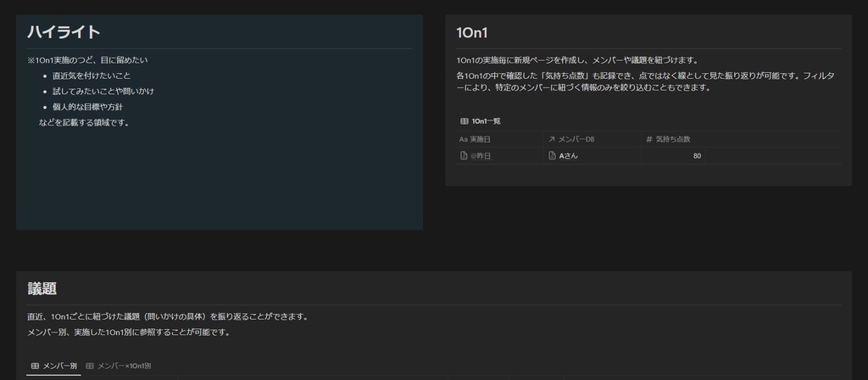Switch to the メンバー×1On1別 tab
Image resolution: width=868 pixels, height=380 pixels.
119,366
